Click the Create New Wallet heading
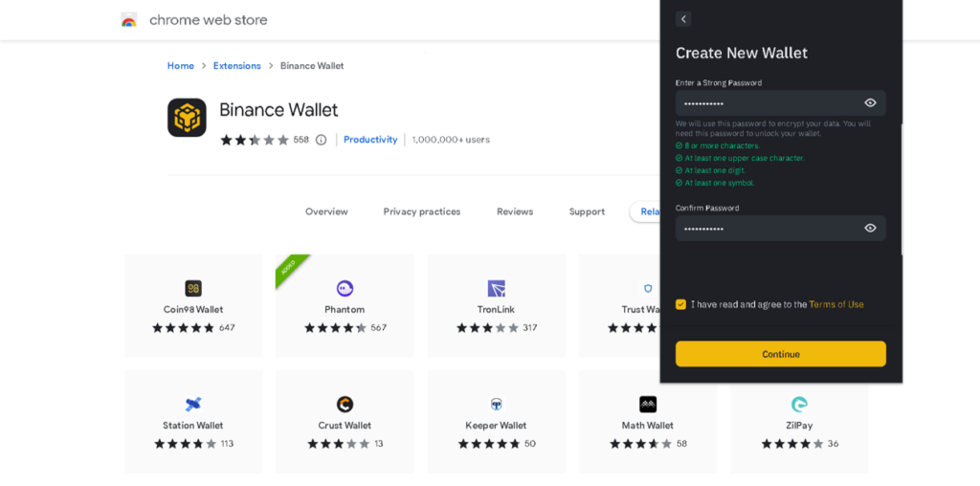980x486 pixels. [742, 54]
